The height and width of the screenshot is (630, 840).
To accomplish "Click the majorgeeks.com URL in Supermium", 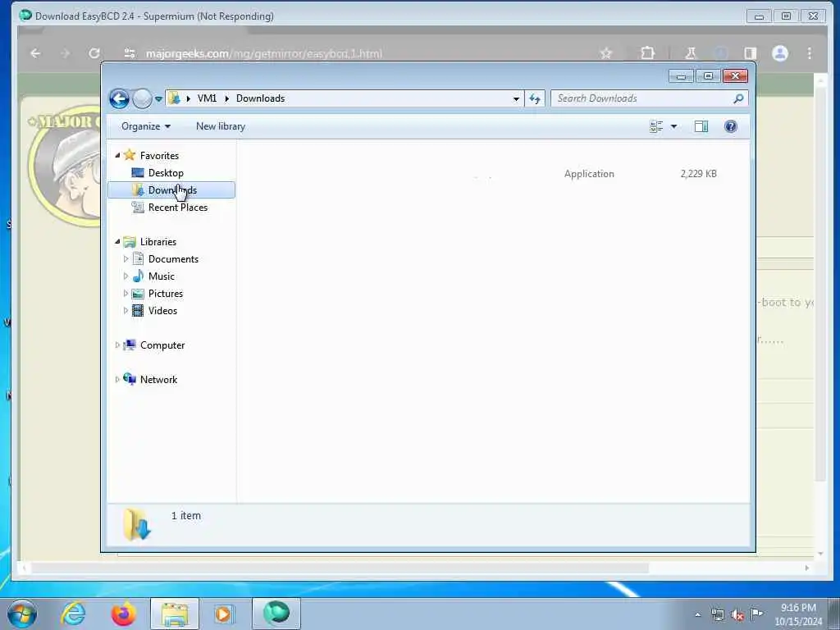I will click(263, 53).
